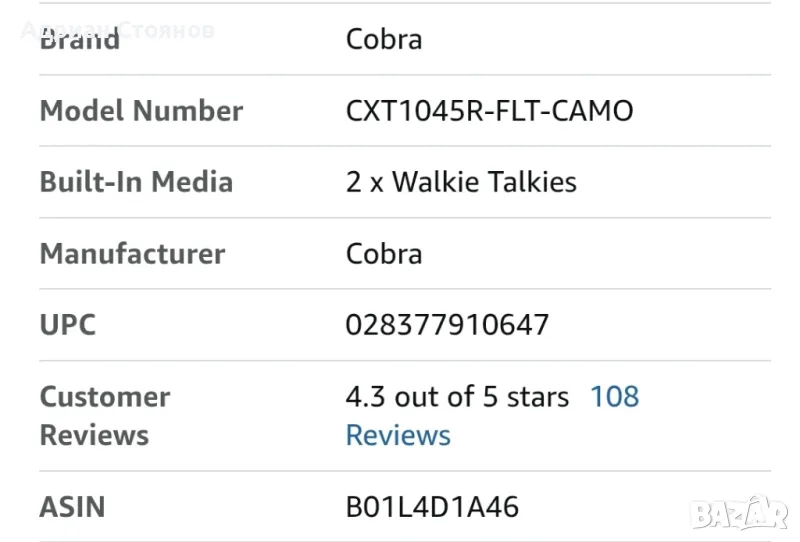Select the Manufacturer row label
Screen dimensions: 800x542
[132, 254]
